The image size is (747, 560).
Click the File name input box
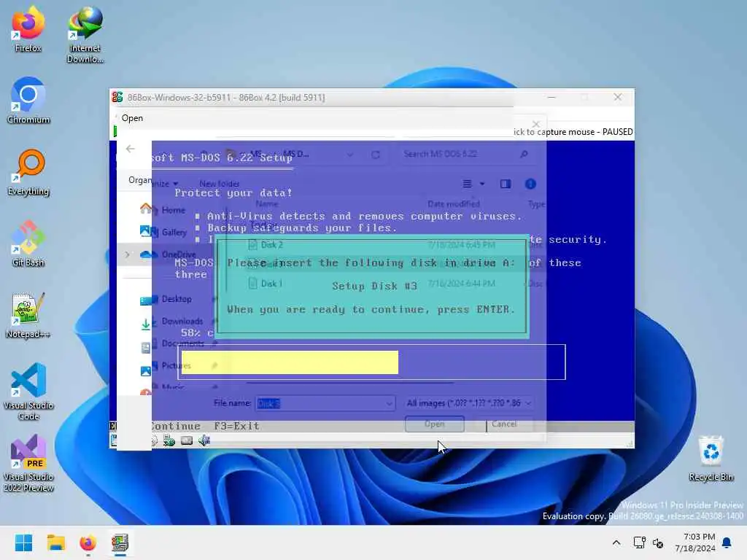click(x=320, y=403)
